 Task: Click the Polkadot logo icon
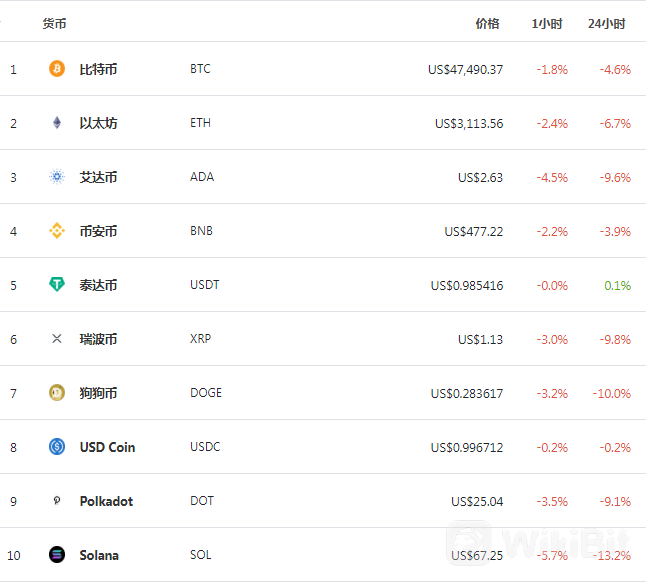click(x=57, y=500)
